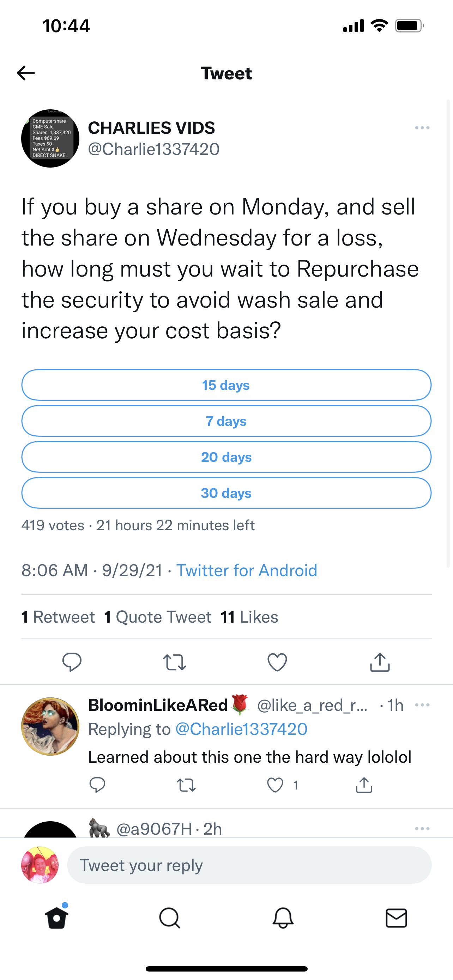Vote for the 7 days option
This screenshot has width=453, height=980.
click(226, 421)
